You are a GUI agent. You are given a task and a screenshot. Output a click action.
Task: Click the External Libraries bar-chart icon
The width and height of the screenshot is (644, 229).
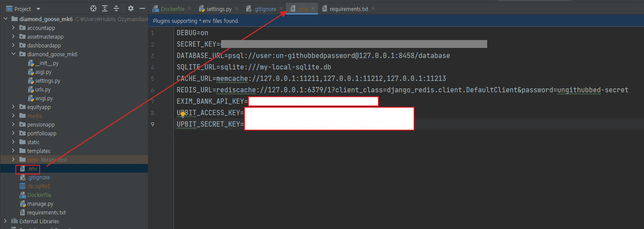(x=15, y=221)
